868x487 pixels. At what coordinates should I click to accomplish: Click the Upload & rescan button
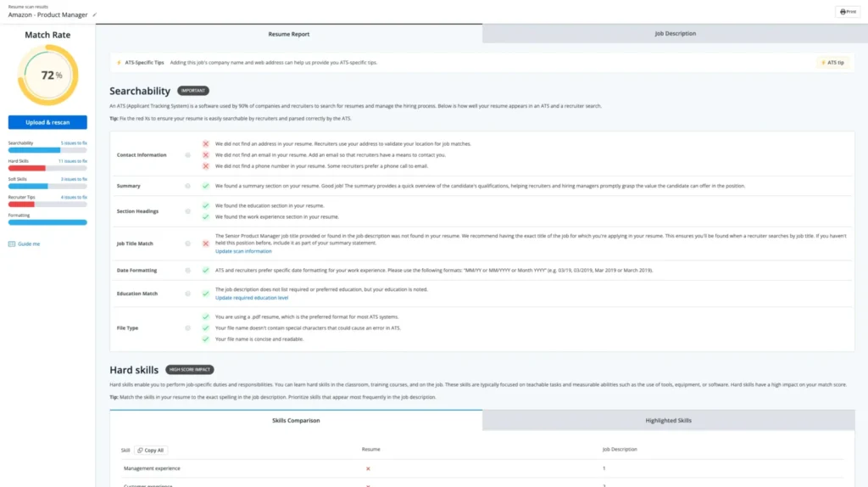coord(47,122)
